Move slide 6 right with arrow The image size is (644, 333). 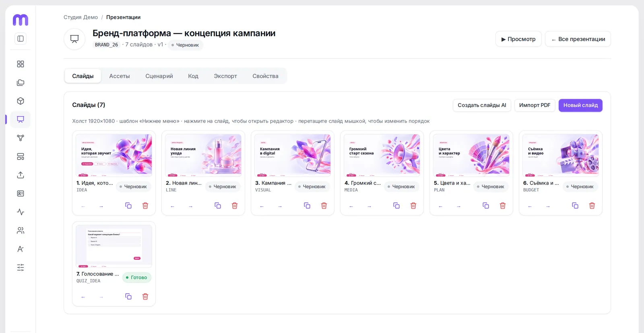[548, 206]
